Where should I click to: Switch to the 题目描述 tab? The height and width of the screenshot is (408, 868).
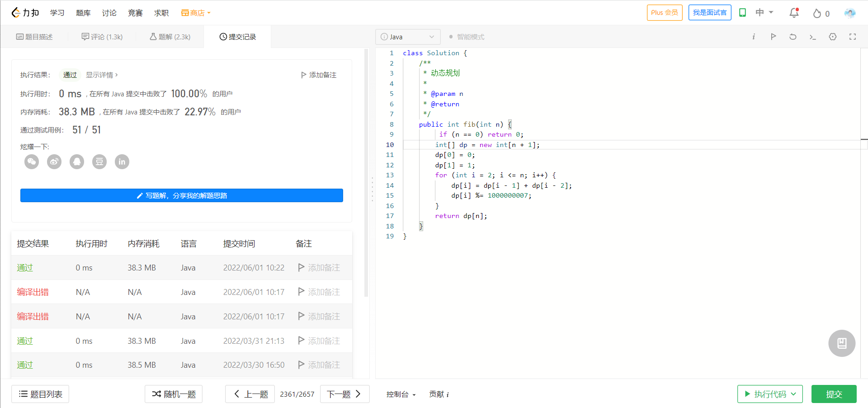(34, 37)
